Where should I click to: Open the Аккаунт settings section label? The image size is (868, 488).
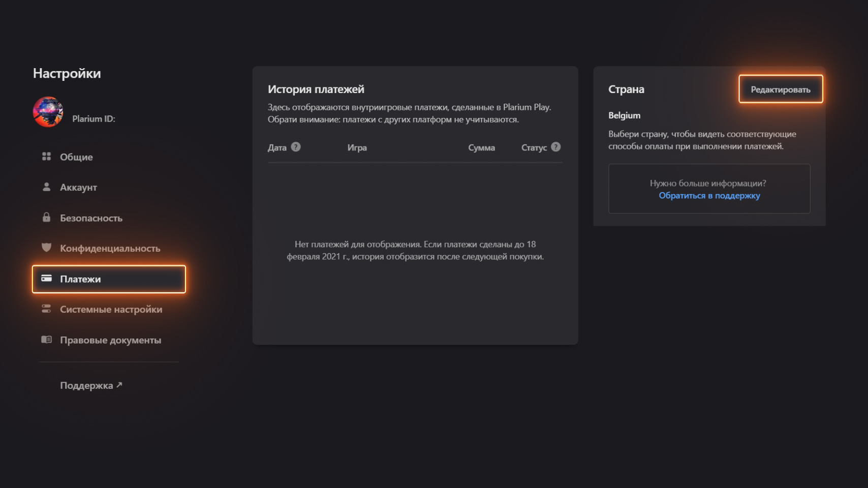pyautogui.click(x=78, y=188)
